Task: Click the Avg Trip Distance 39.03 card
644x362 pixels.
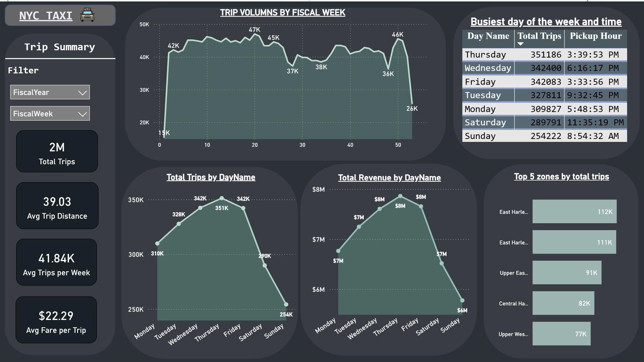Action: pyautogui.click(x=57, y=206)
